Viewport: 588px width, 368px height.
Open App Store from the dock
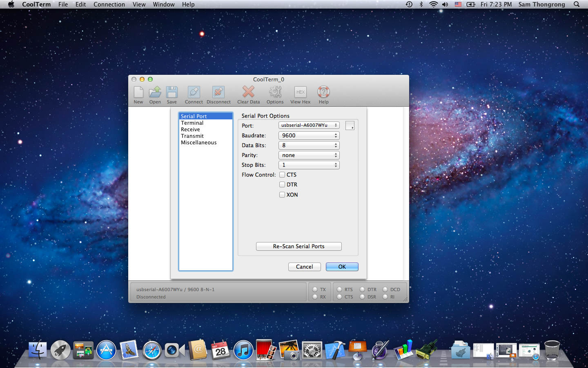point(106,350)
